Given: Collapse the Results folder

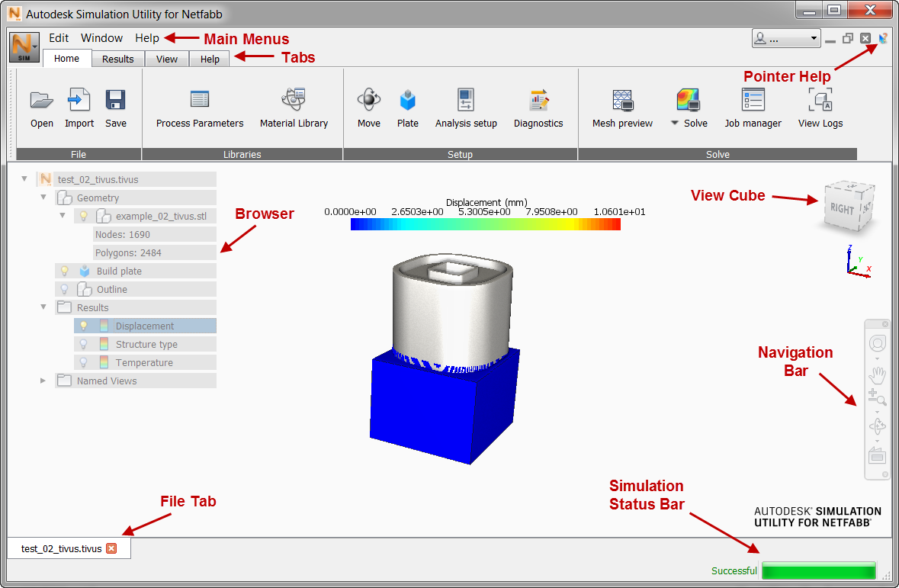Looking at the screenshot, I should click(x=43, y=307).
